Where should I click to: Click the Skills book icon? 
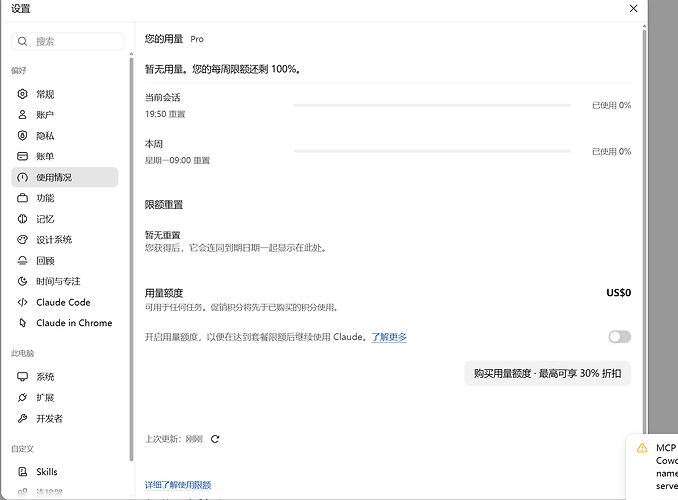tap(22, 471)
